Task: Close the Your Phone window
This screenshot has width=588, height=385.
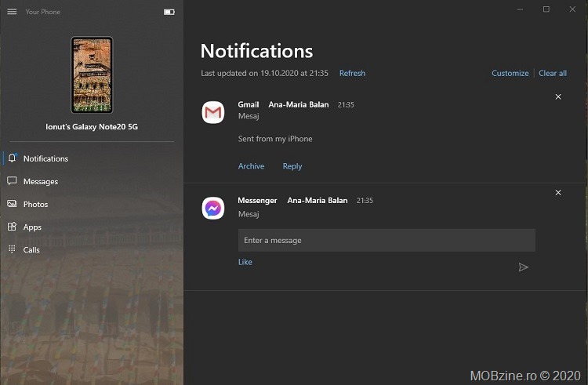Action: pyautogui.click(x=572, y=9)
